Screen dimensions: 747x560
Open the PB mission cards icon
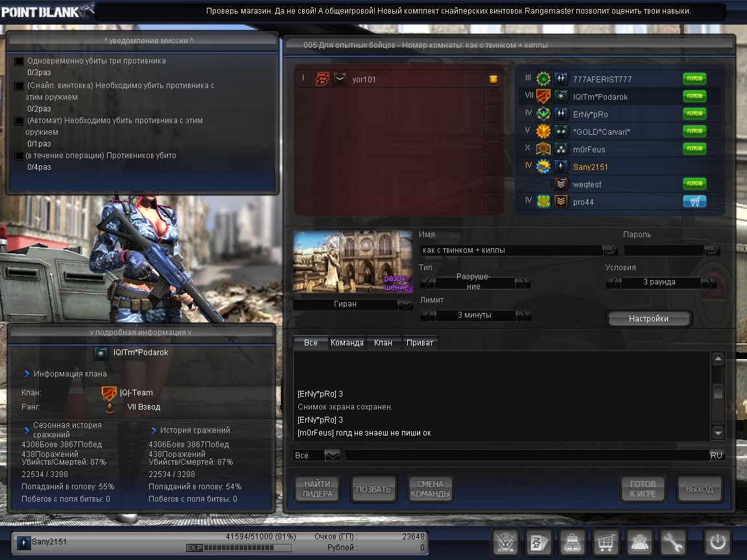(538, 542)
